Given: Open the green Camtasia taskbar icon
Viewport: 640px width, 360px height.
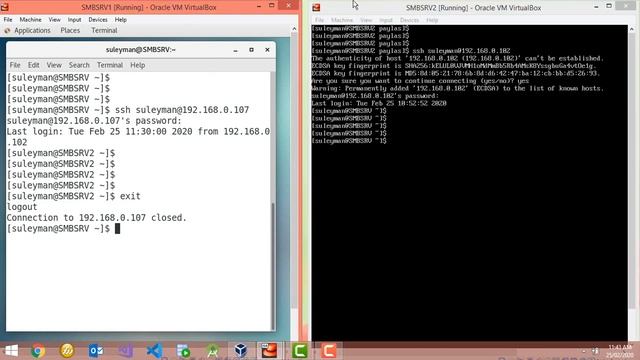Looking at the screenshot, I should (x=299, y=351).
